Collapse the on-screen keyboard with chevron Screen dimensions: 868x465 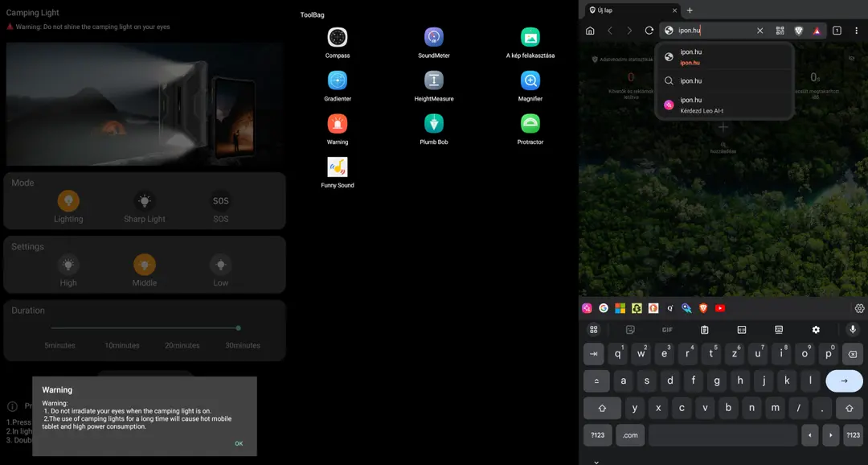click(596, 461)
